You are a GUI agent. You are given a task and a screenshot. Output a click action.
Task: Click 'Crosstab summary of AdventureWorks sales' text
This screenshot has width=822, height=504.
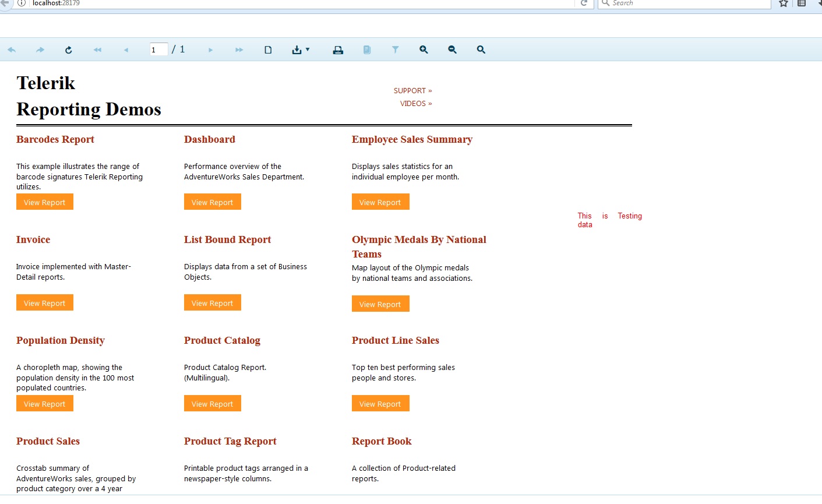76,478
